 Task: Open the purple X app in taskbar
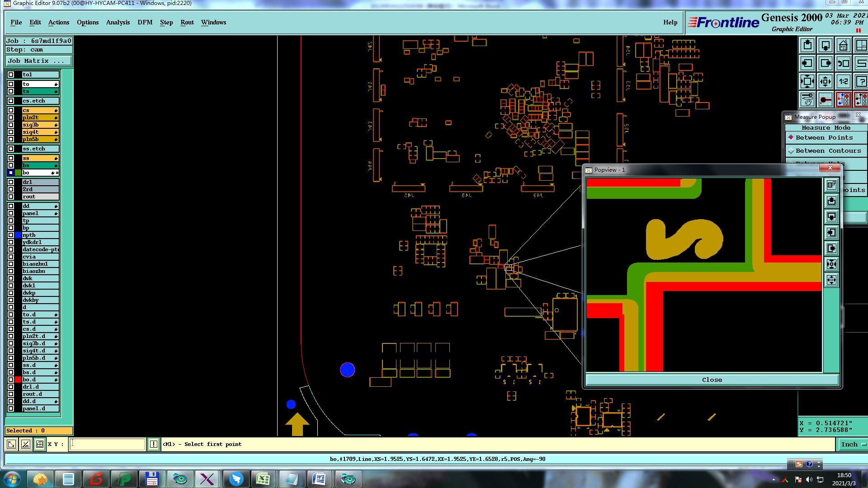click(x=207, y=479)
